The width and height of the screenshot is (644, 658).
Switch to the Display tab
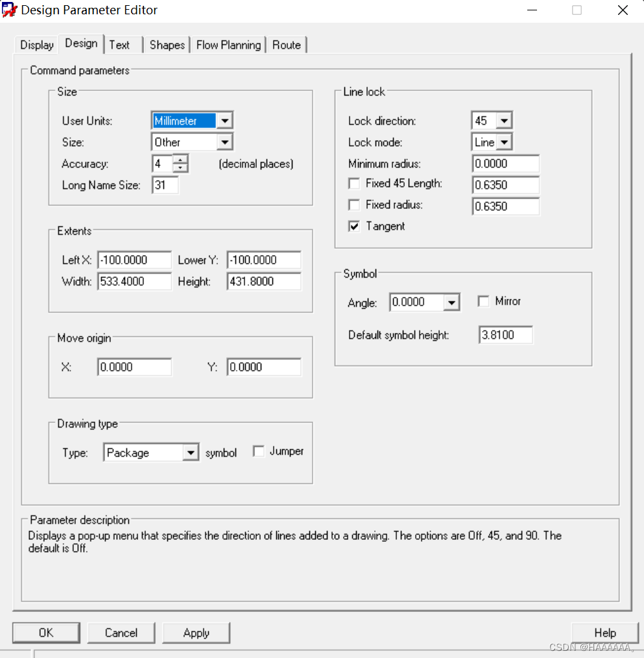tap(37, 45)
